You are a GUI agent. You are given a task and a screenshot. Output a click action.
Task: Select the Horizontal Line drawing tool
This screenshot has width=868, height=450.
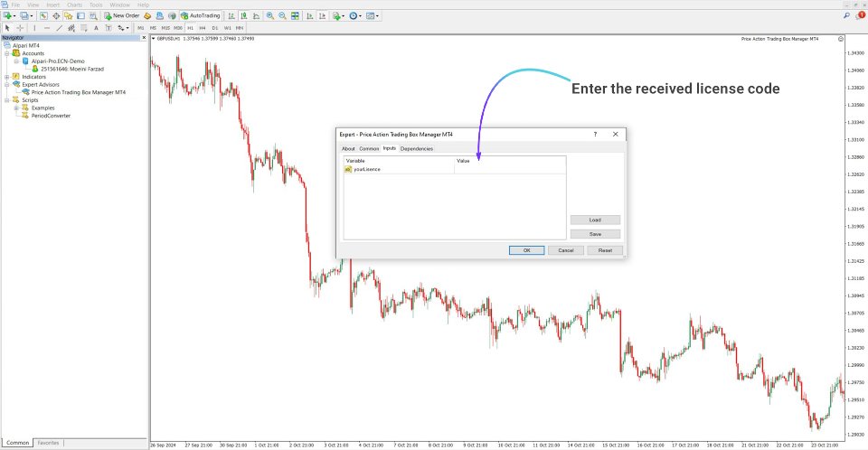[x=46, y=28]
